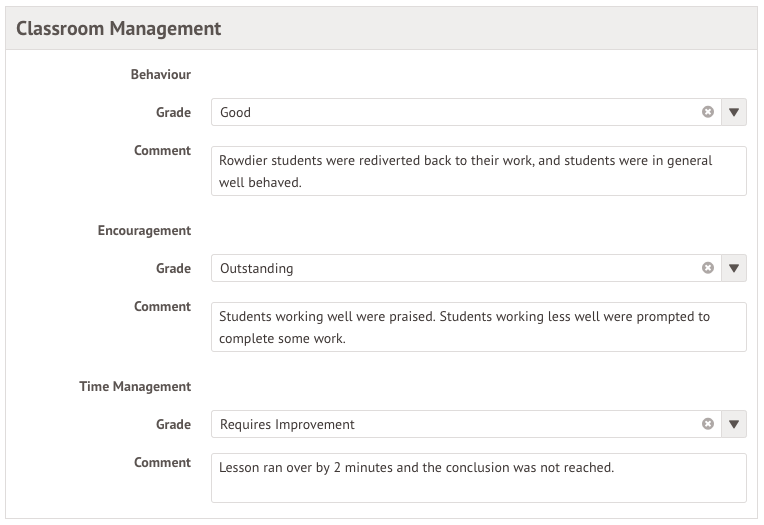764x525 pixels.
Task: Open the arrow beside Requires Improvement grade
Action: 734,424
